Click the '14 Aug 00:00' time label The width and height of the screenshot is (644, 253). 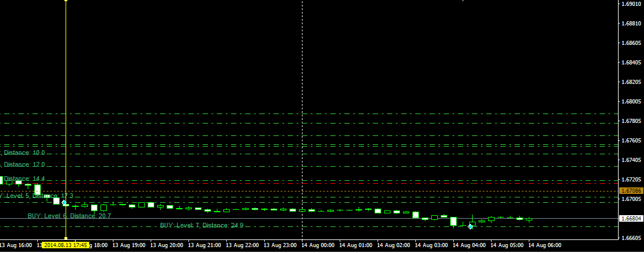point(318,245)
